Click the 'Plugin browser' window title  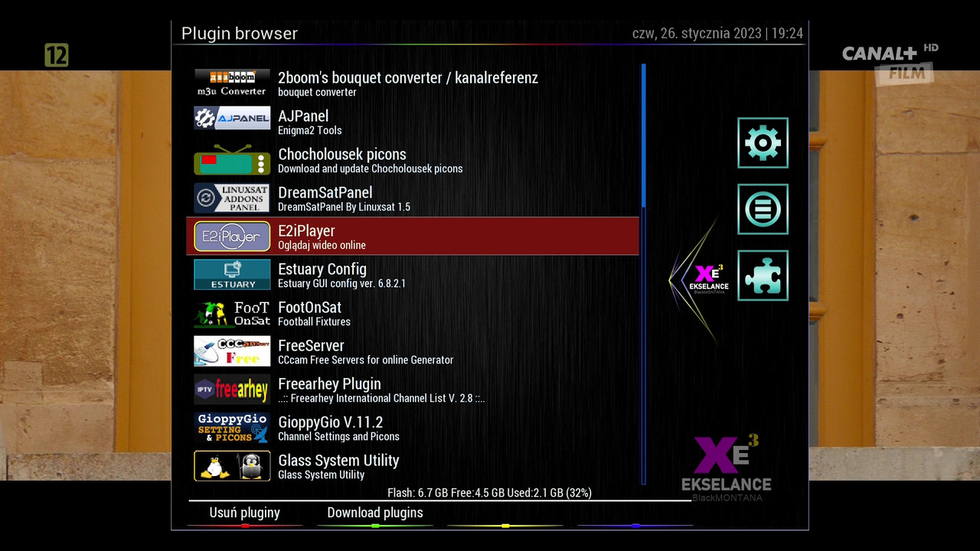239,34
